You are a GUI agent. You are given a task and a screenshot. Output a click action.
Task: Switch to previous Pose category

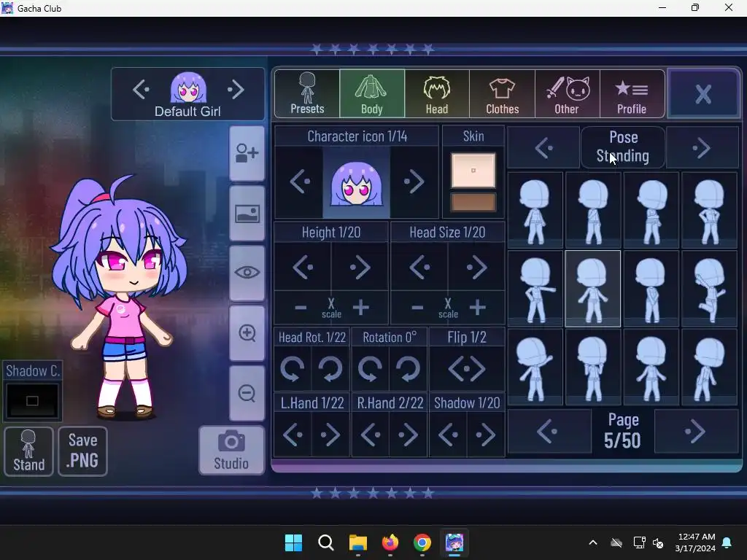click(x=543, y=148)
